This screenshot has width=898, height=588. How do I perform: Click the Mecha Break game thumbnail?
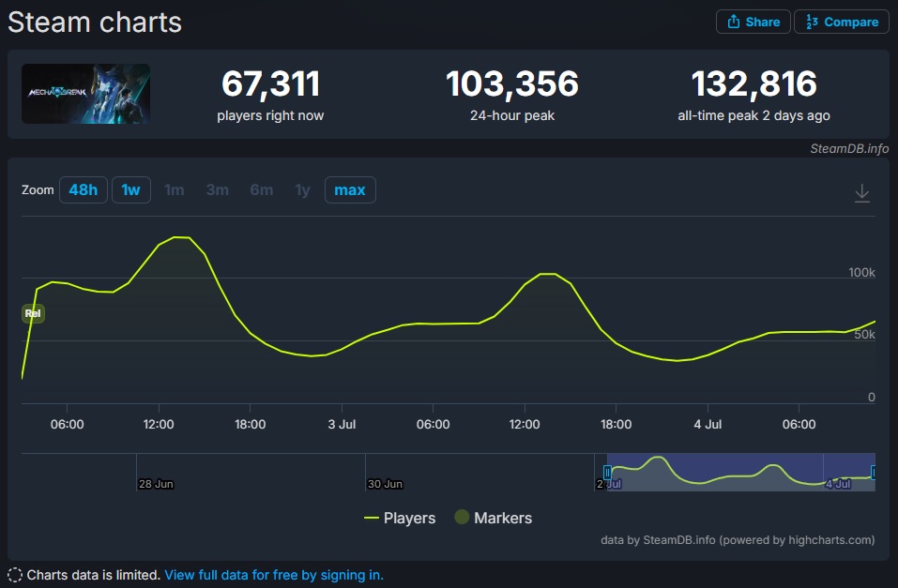coord(85,94)
